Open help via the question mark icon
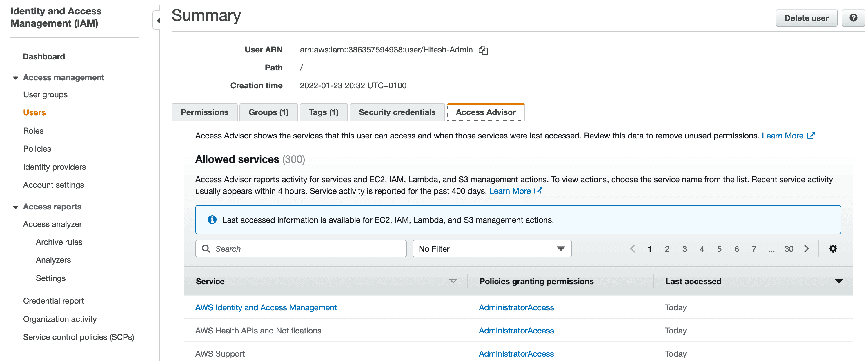 [853, 18]
